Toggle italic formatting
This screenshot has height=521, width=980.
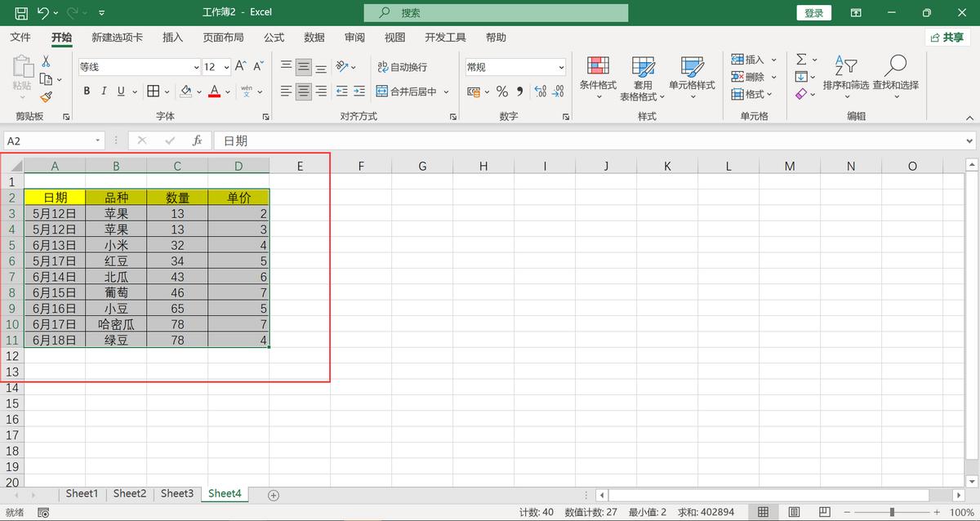(x=104, y=91)
